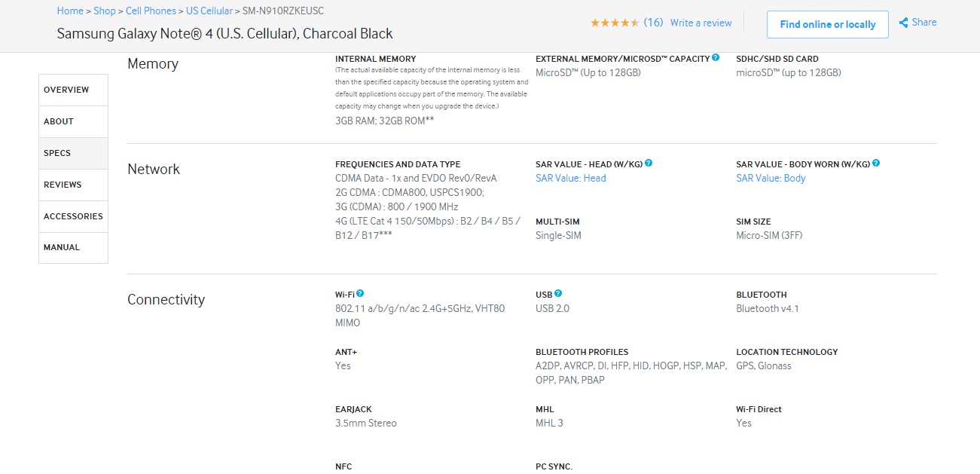Click help icon next to SAR Value - Head
The height and width of the screenshot is (474, 980).
[x=649, y=163]
